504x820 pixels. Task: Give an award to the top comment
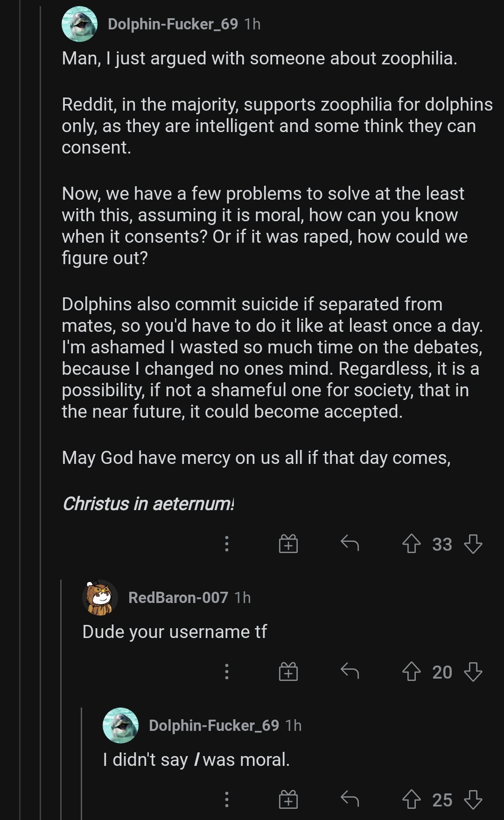coord(288,544)
